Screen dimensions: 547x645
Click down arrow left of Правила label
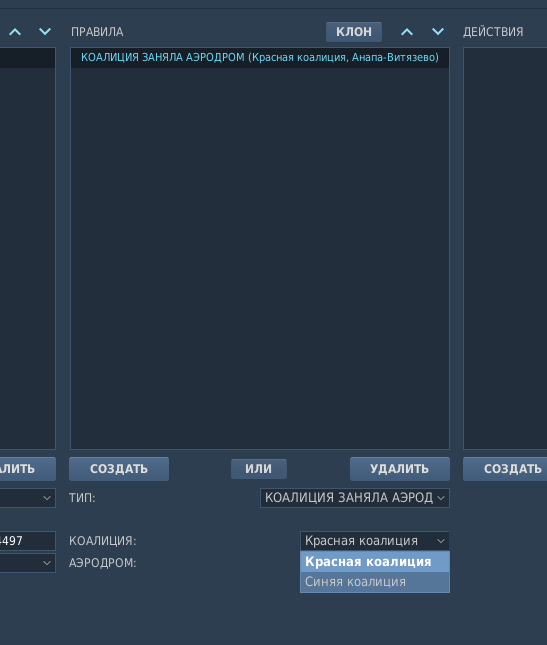45,32
